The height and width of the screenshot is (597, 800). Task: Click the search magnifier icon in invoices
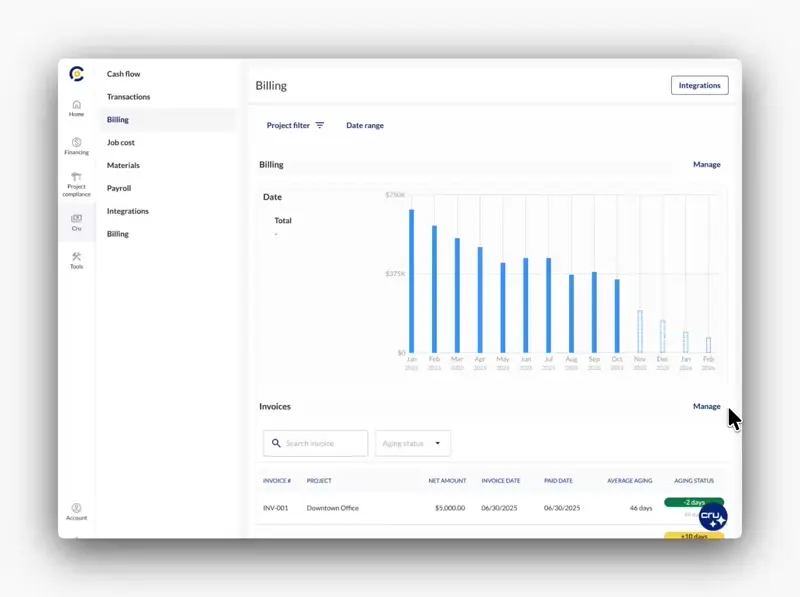[x=276, y=443]
